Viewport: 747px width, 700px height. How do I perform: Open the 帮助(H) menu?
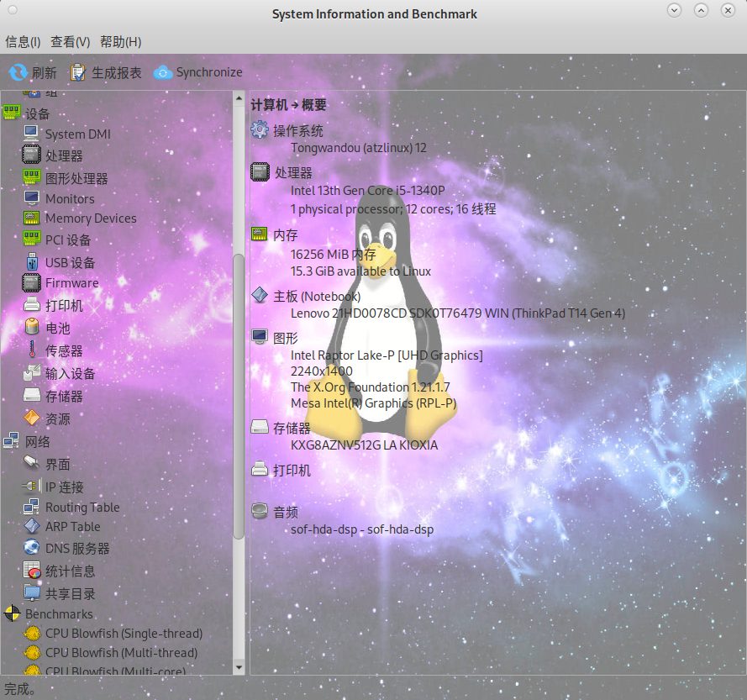point(120,42)
